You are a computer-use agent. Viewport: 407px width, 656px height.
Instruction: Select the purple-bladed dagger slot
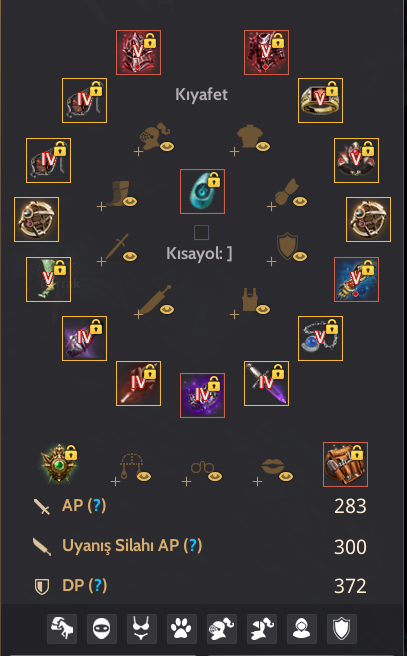coord(266,384)
